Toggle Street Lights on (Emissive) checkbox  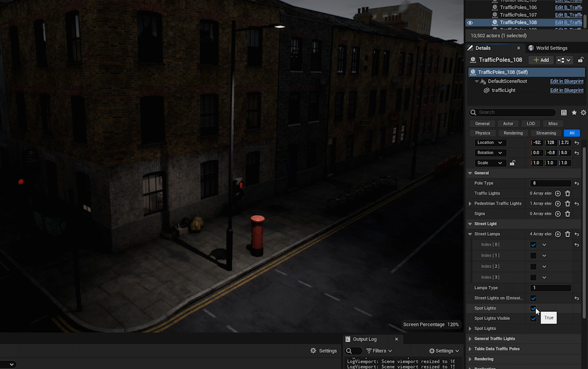pos(533,298)
